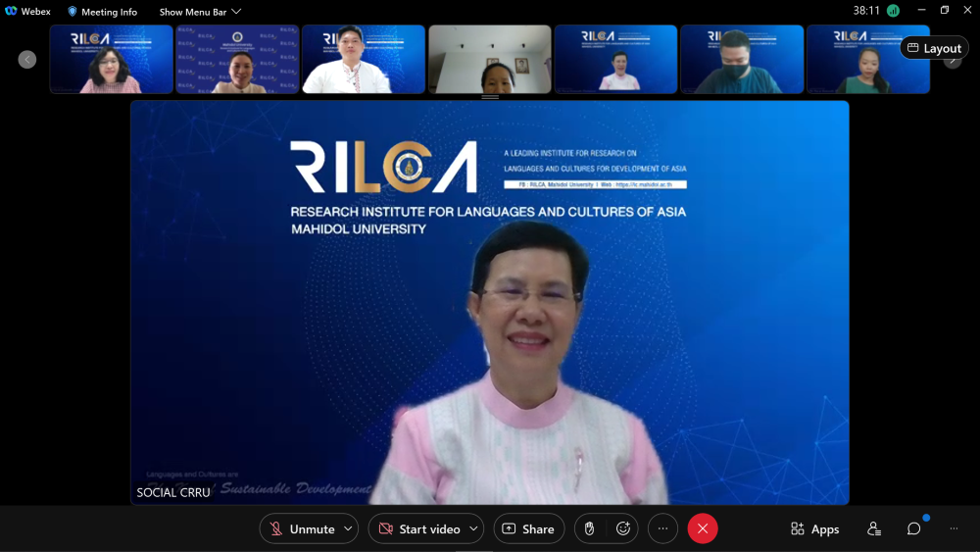Click the green signal strength indicator
Viewport: 980px width, 552px height.
[x=893, y=11]
